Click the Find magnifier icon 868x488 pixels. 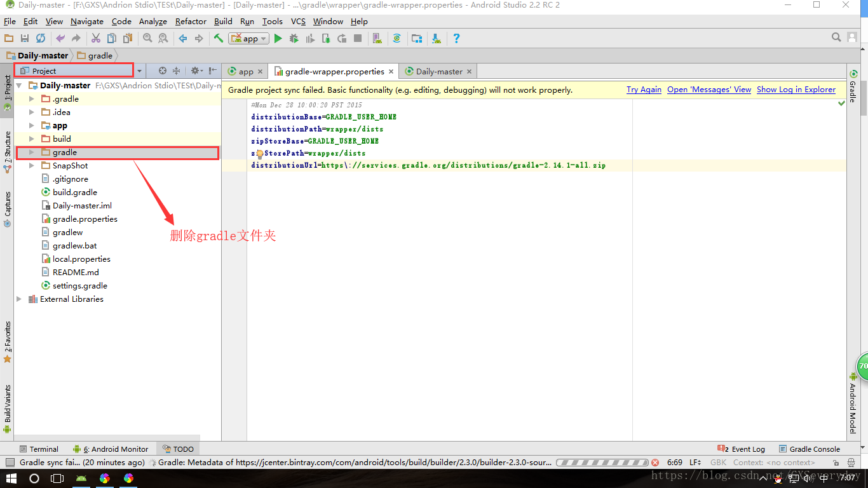click(x=147, y=39)
